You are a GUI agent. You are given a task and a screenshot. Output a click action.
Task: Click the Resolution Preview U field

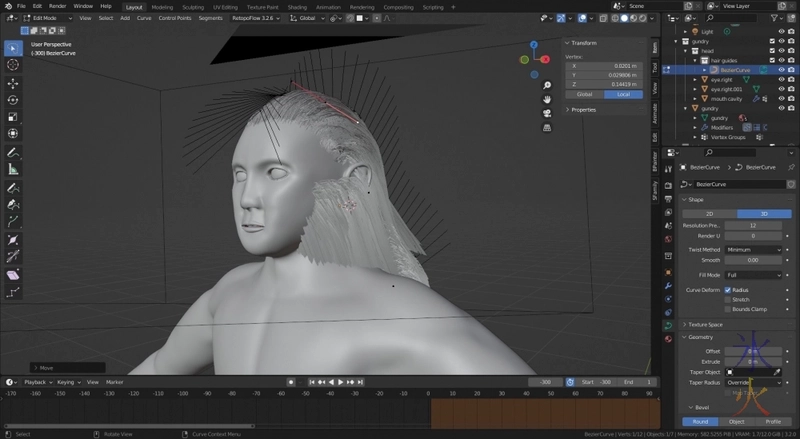(x=752, y=225)
